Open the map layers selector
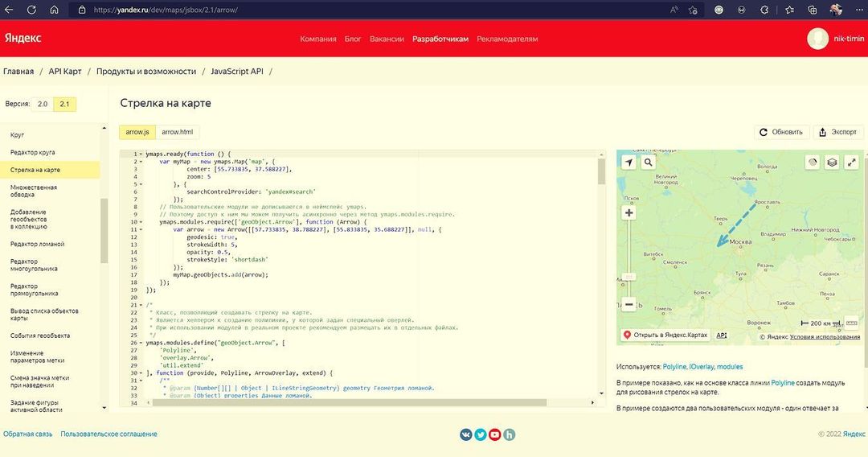Viewport: 868px width, 457px height. 832,163
